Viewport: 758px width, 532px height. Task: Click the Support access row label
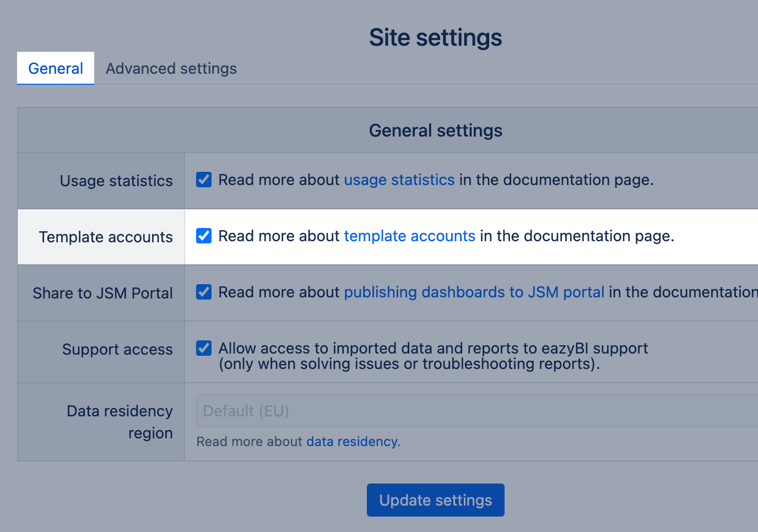(x=117, y=350)
